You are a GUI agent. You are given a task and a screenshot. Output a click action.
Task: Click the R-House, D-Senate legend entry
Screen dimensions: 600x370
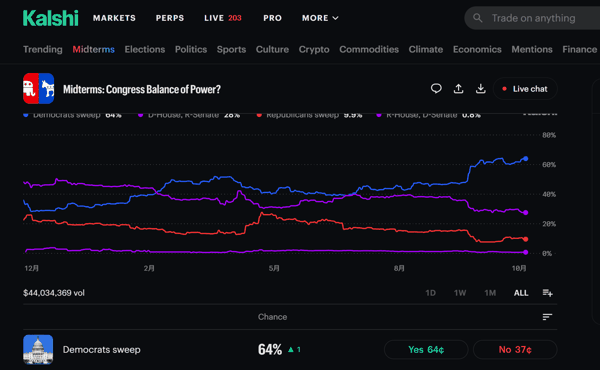(428, 115)
